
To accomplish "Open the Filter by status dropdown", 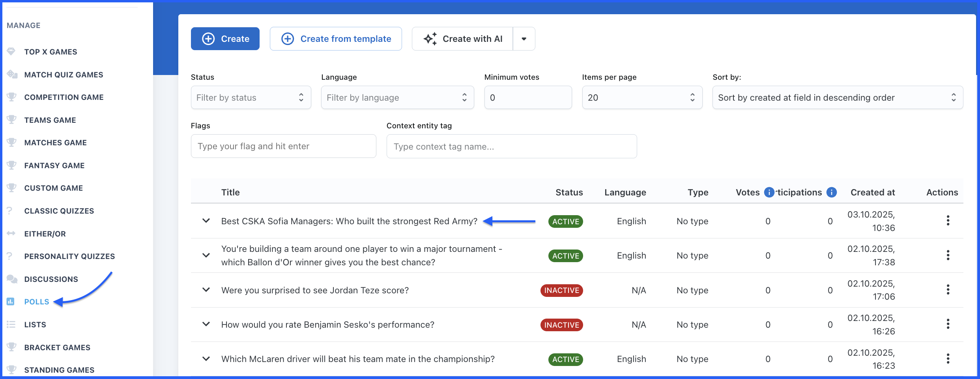I will point(251,98).
